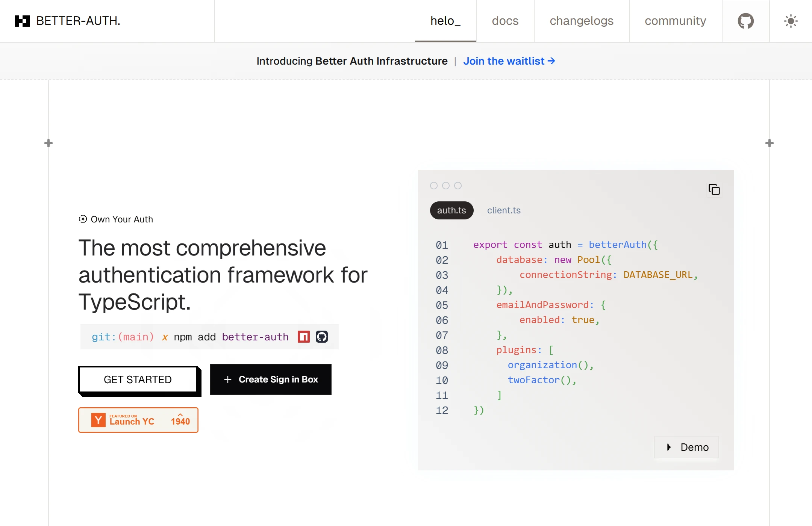Open the Demo button

click(x=686, y=447)
